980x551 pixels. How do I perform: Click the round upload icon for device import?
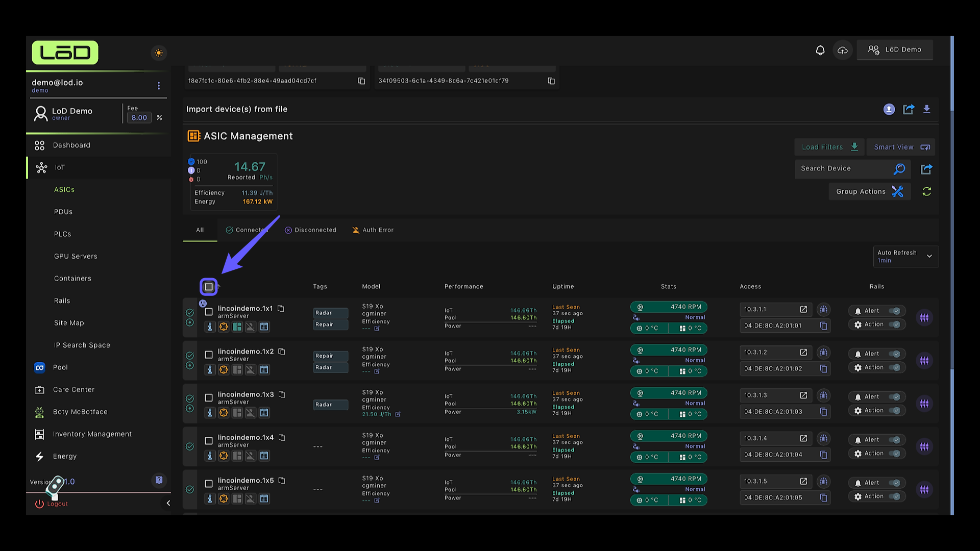pyautogui.click(x=889, y=109)
